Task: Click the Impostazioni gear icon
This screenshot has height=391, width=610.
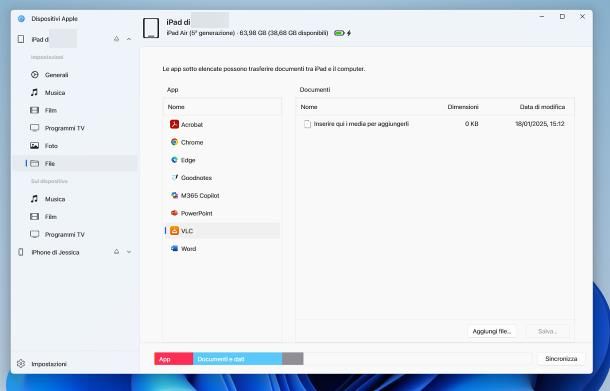Action: coord(21,363)
